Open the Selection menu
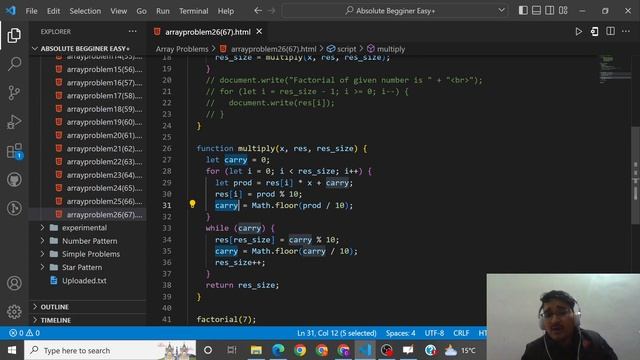Viewport: 640px width, 360px height. pyautogui.click(x=85, y=11)
